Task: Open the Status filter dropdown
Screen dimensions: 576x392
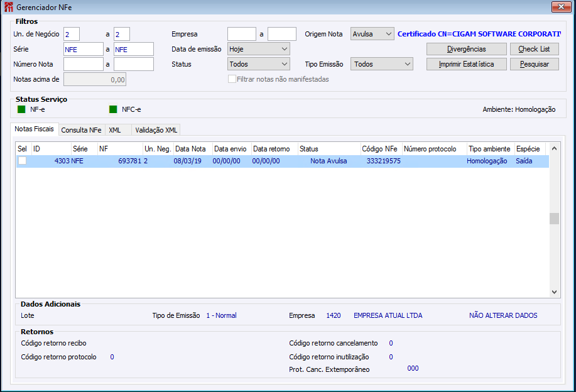Action: tap(259, 64)
